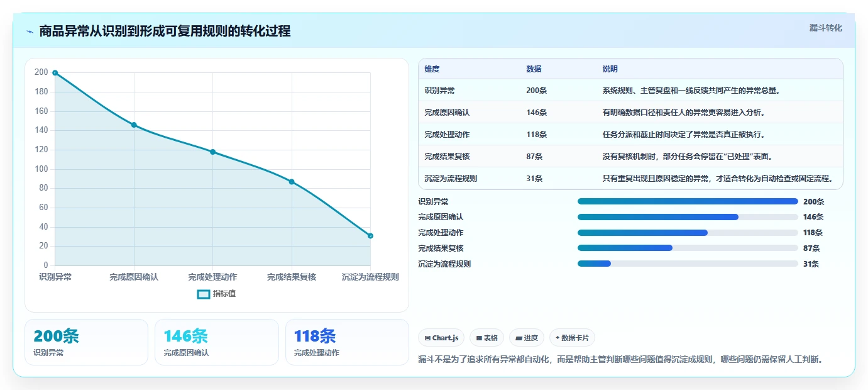Click the 200条 识别异常 stat card
This screenshot has height=390, width=868.
[86, 342]
